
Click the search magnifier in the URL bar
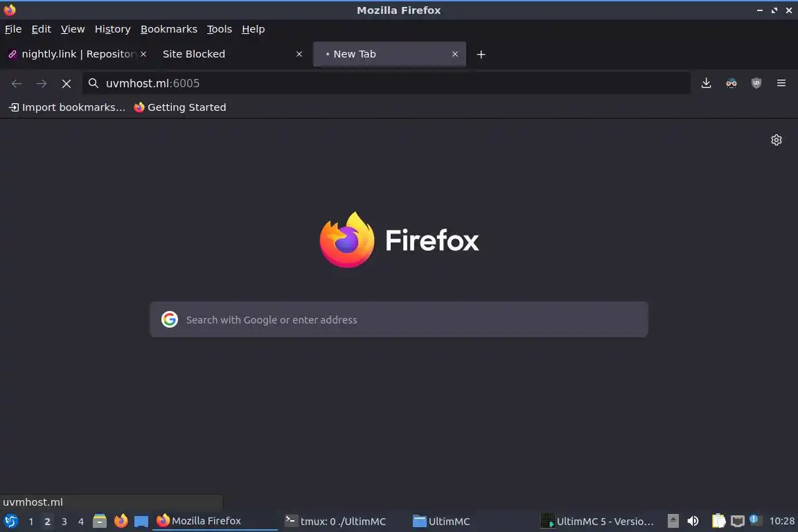(93, 83)
